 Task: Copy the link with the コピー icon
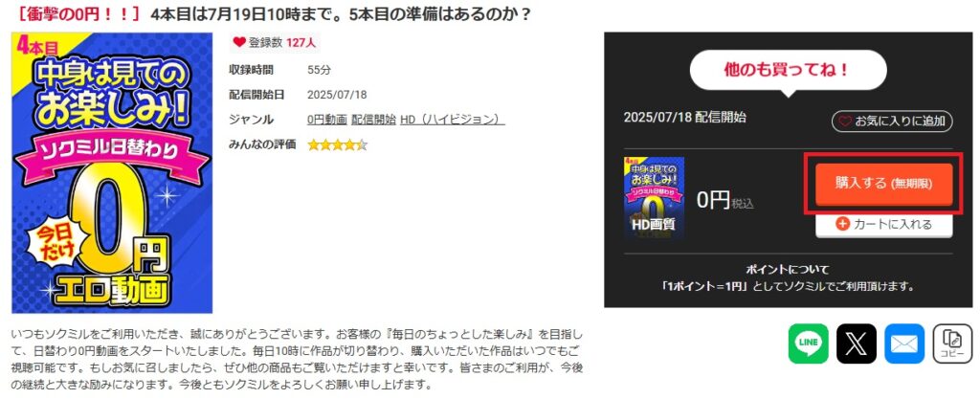coord(952,344)
